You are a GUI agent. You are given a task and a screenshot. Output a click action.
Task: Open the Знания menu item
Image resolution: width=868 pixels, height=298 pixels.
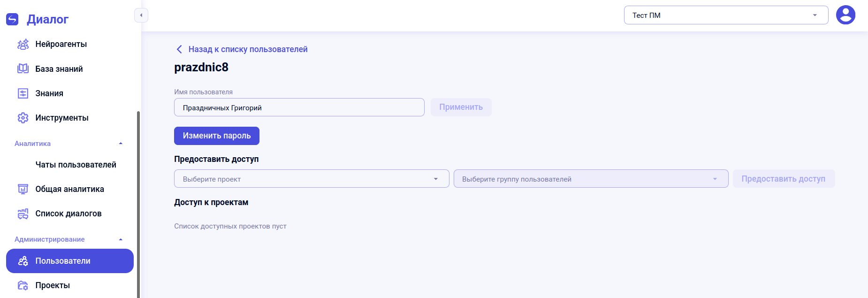[x=70, y=93]
